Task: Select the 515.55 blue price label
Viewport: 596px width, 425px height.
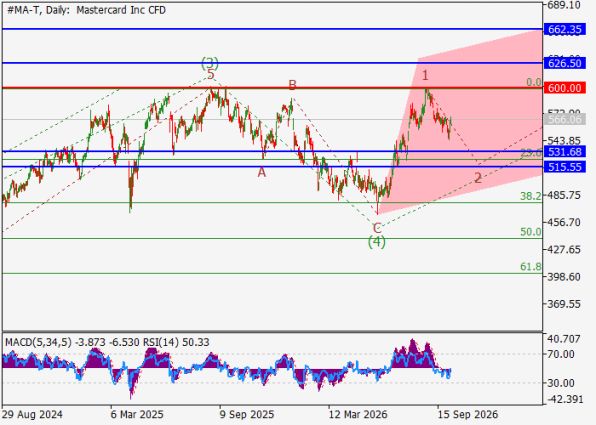Action: (x=564, y=167)
